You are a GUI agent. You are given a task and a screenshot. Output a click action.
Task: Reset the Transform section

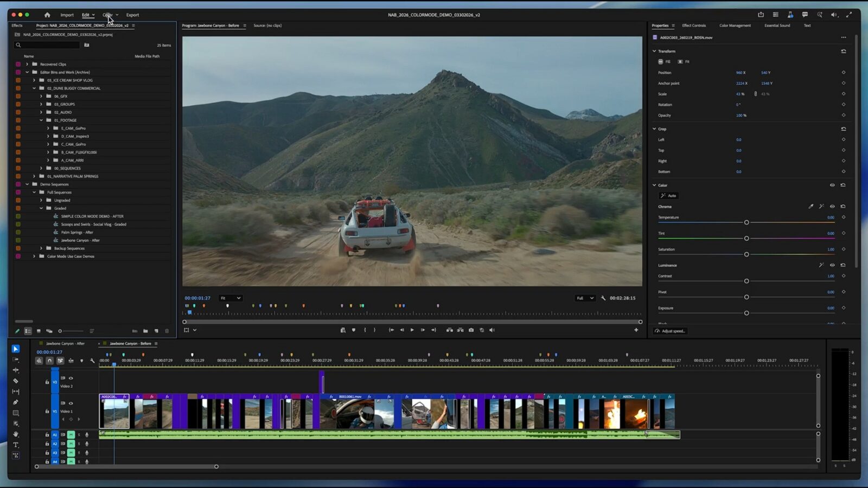(x=844, y=52)
